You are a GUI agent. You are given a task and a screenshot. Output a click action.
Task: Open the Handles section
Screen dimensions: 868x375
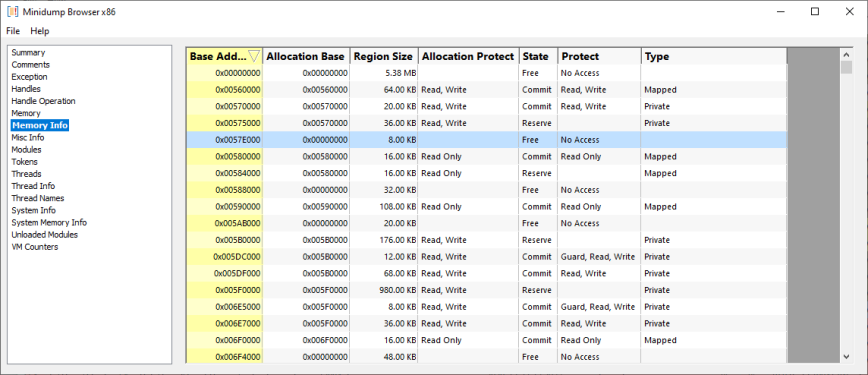(26, 89)
